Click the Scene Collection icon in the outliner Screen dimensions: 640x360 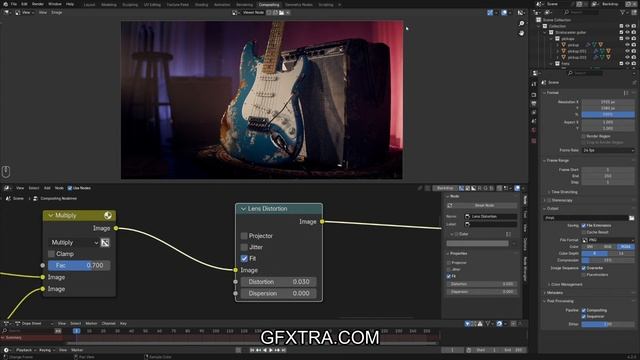(538, 20)
